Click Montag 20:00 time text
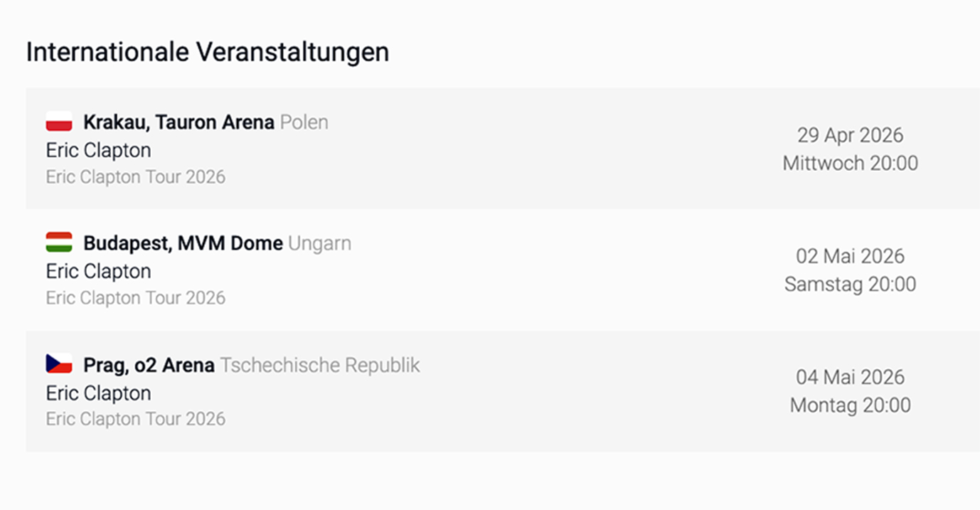The image size is (980, 510). (x=850, y=405)
